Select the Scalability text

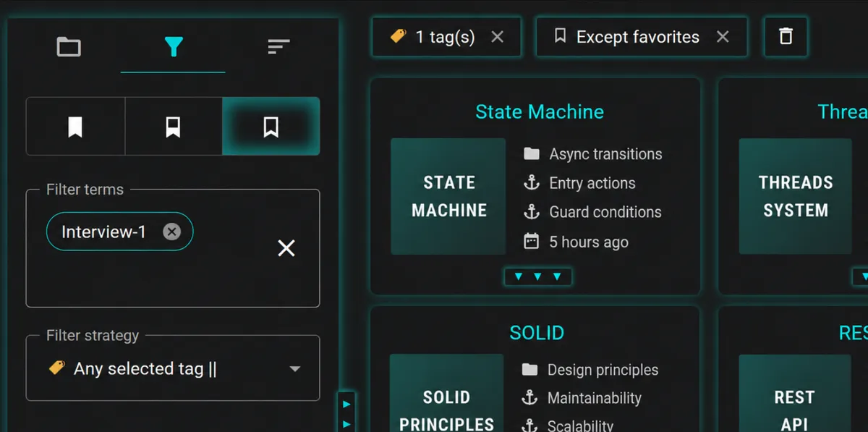point(581,425)
